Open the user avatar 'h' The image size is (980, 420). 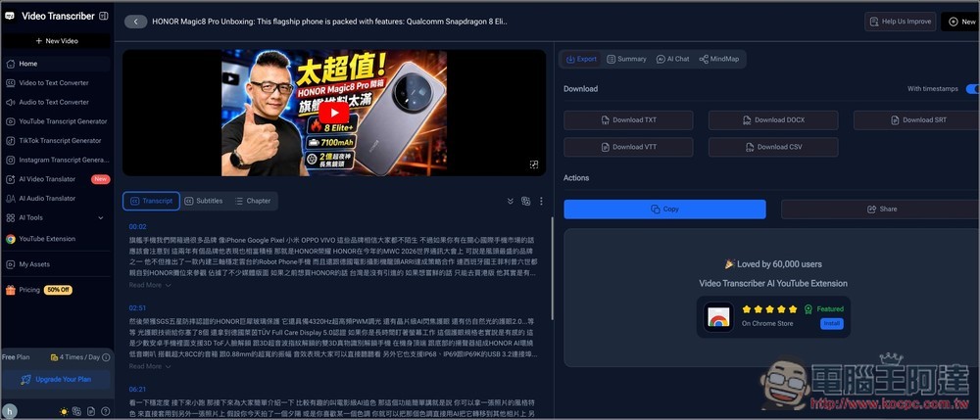click(x=10, y=411)
